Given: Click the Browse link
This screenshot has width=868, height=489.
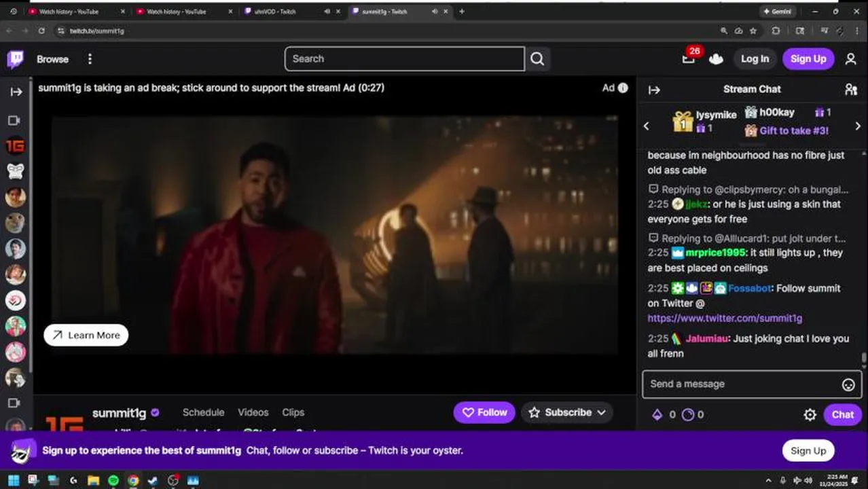Looking at the screenshot, I should point(52,59).
